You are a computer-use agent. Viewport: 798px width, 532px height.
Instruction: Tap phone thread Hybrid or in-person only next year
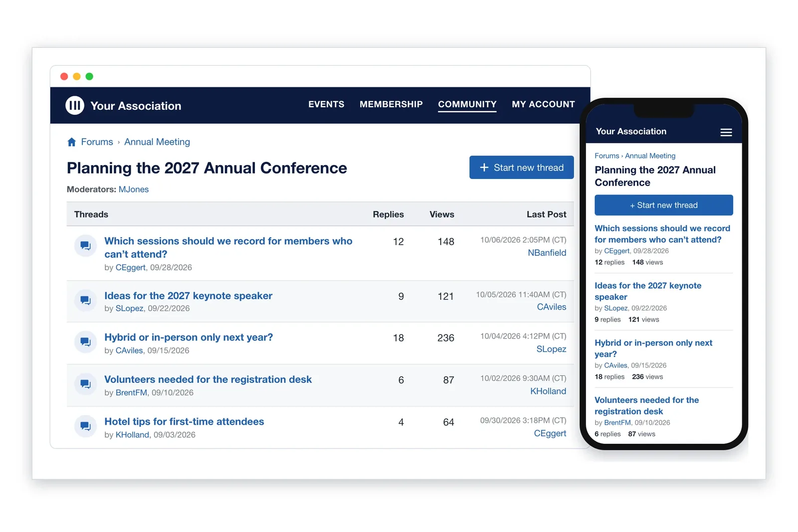(653, 349)
